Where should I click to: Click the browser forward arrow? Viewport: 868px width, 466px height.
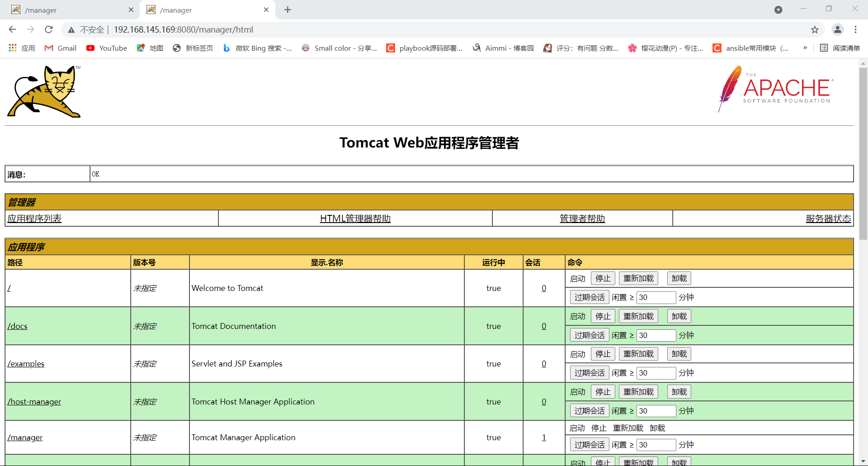[30, 29]
